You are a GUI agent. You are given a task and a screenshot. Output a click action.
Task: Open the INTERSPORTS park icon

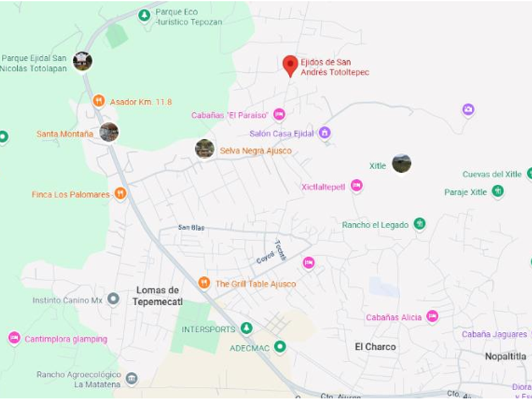pyautogui.click(x=246, y=328)
